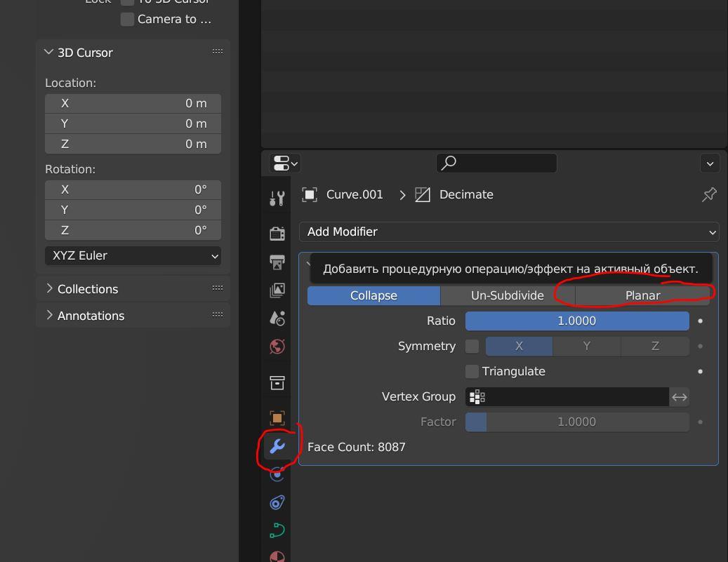Click the search magnifier in properties header
This screenshot has width=728, height=562.
[x=449, y=163]
